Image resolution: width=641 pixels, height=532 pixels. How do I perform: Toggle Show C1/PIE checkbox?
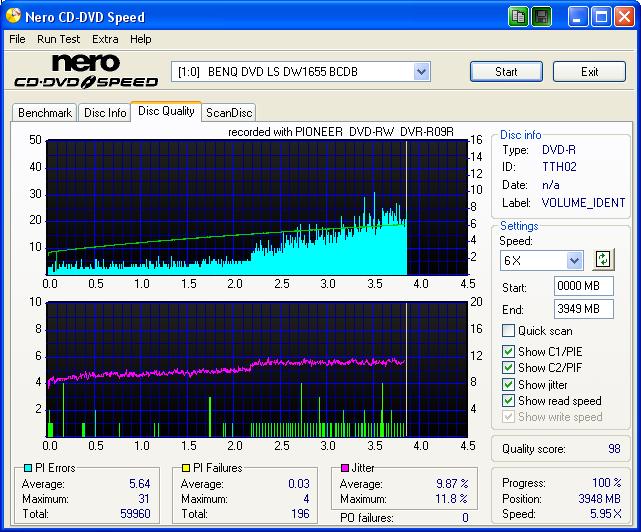[509, 352]
